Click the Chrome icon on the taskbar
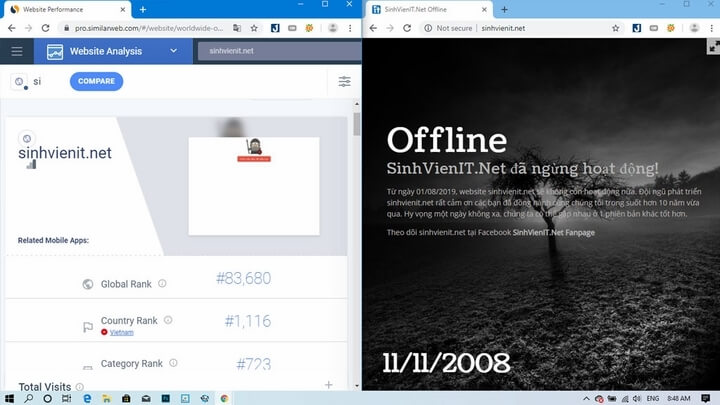 point(225,398)
